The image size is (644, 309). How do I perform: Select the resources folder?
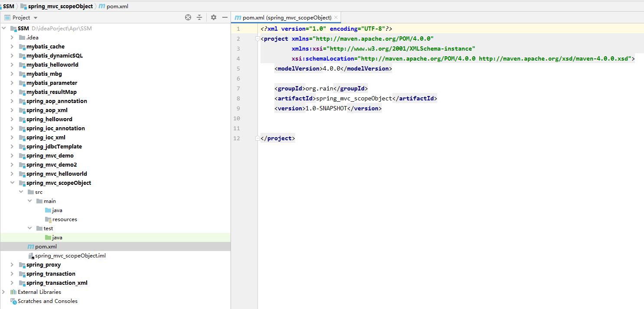click(65, 219)
